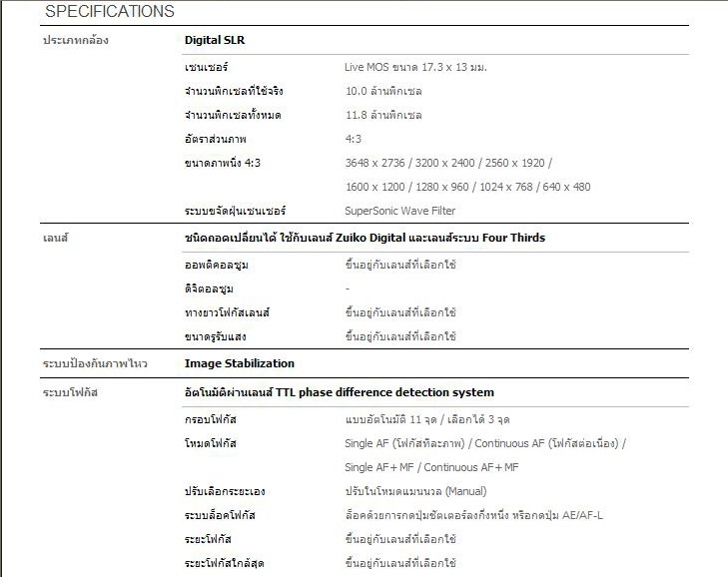The width and height of the screenshot is (728, 577).
Task: Click the Single AF+MF / Continuous AF+MF line
Action: pyautogui.click(x=431, y=466)
